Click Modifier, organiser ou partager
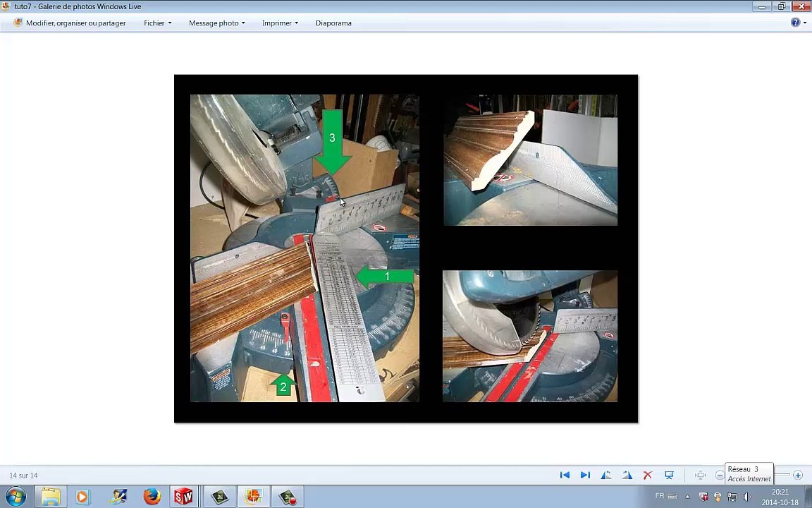This screenshot has height=508, width=812. (x=69, y=23)
